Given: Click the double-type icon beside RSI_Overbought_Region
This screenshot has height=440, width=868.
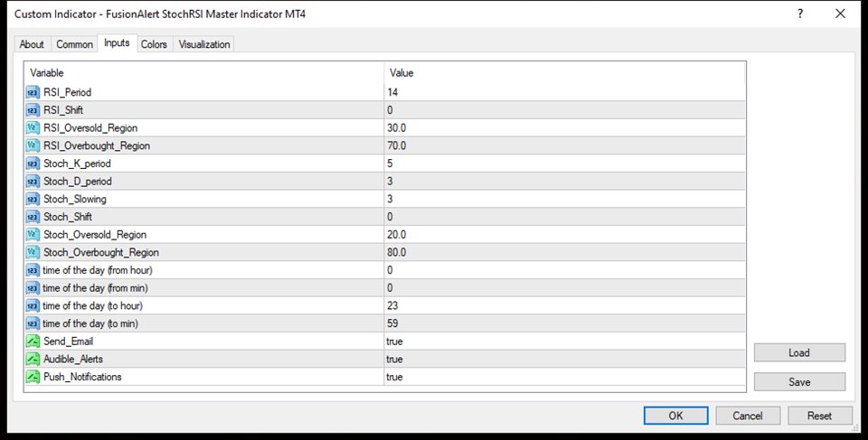Looking at the screenshot, I should pos(33,145).
